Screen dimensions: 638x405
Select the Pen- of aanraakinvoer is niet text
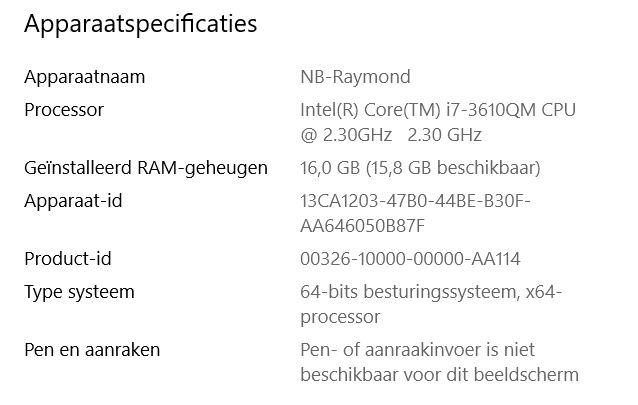[x=419, y=350]
